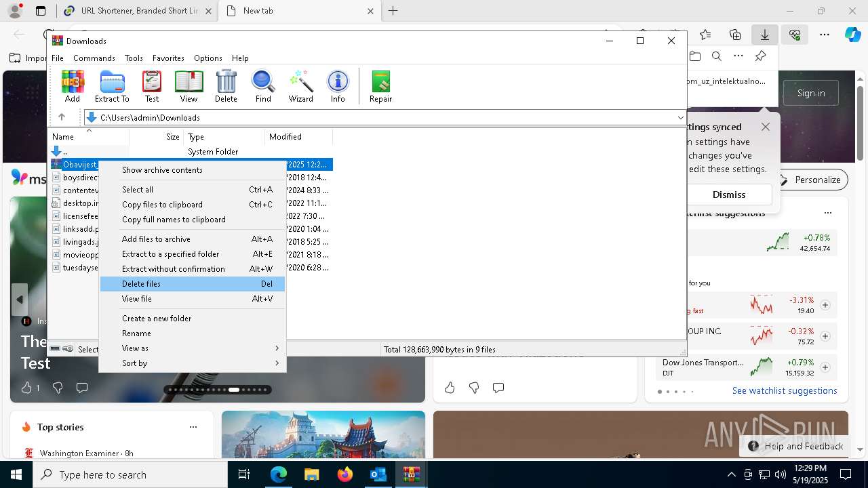Open Edge favorites star icon
This screenshot has height=488, width=868.
coord(705,35)
